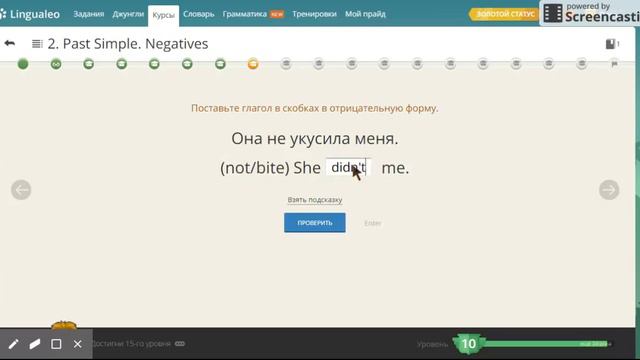Jump to the fifth completed step
Image resolution: width=640 pixels, height=360 pixels.
(154, 64)
